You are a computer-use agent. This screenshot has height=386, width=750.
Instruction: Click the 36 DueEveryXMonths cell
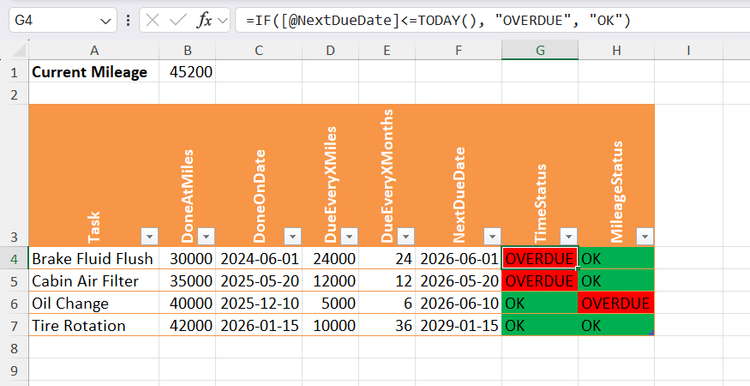[x=387, y=326]
